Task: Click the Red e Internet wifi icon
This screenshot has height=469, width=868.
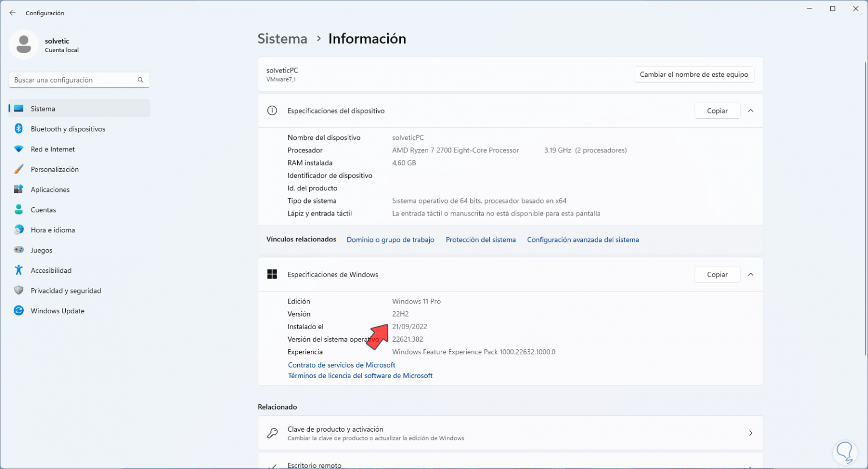Action: (x=19, y=149)
